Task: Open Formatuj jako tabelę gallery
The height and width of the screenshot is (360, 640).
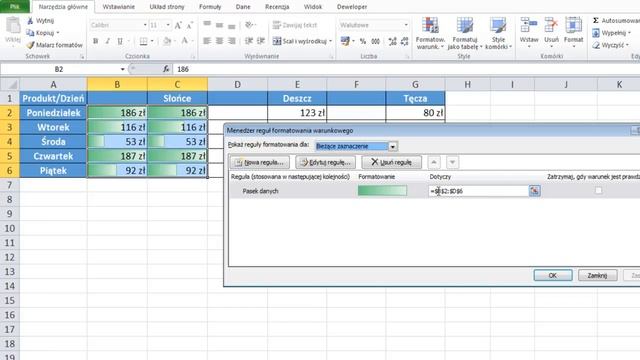Action: tap(464, 33)
